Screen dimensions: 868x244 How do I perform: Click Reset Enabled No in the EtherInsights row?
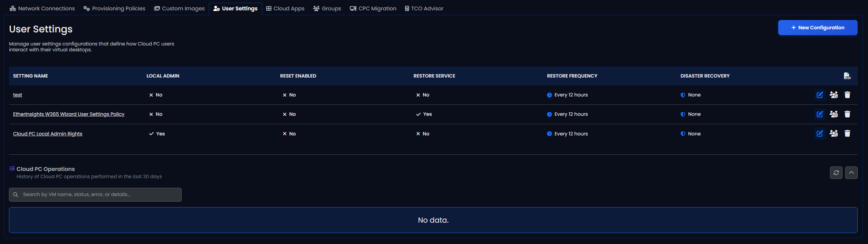point(289,114)
